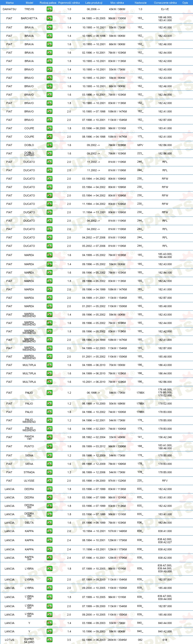This screenshot has width=193, height=644.
Task: Click the fuel icon in the Fiat Ulysse row
Action: 49,481
